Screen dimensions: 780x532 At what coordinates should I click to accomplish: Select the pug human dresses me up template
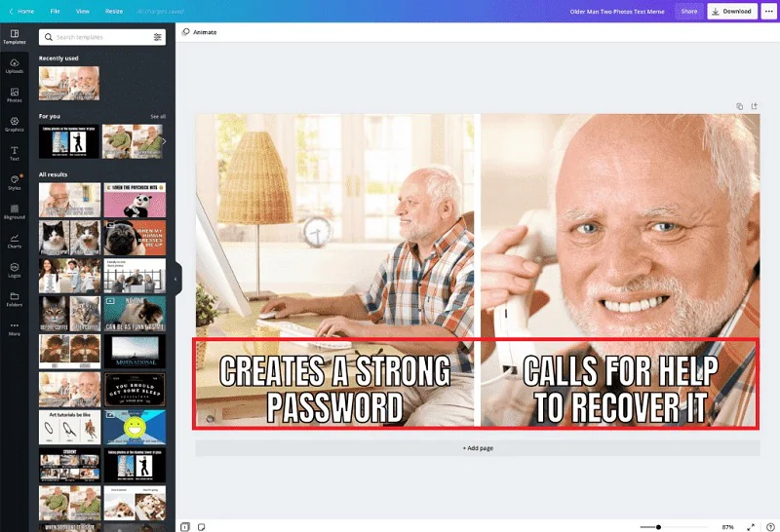pyautogui.click(x=135, y=238)
